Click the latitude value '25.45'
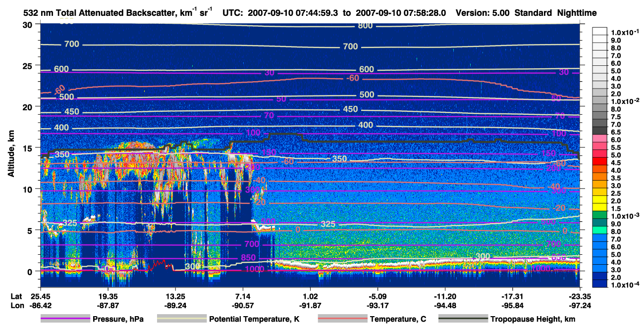 40,296
